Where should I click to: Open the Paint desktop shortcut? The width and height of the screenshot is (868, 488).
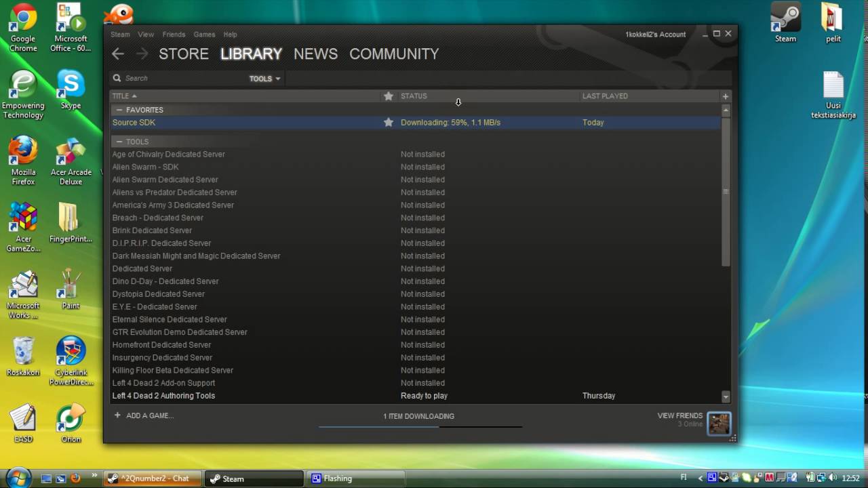[71, 288]
